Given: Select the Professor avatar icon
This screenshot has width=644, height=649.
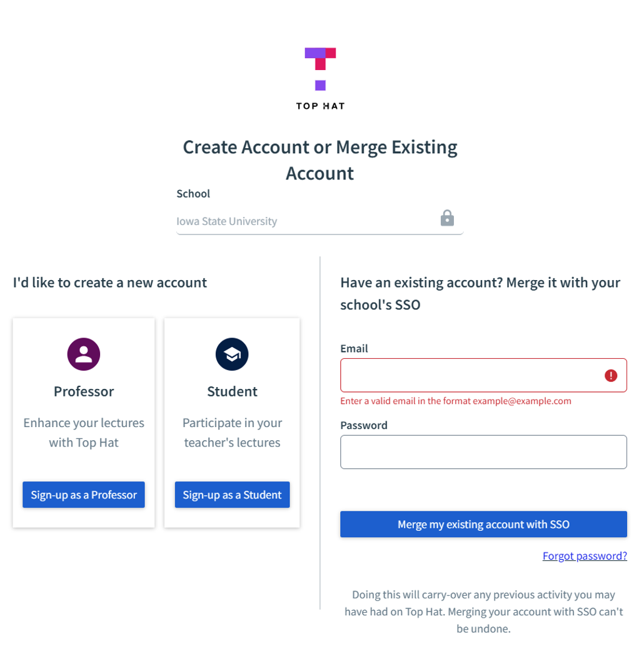Looking at the screenshot, I should point(83,354).
